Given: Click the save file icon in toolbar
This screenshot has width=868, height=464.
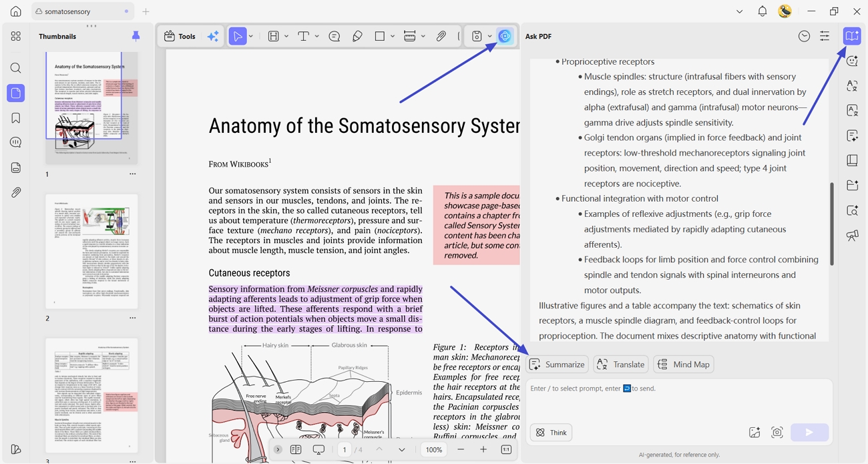Looking at the screenshot, I should (x=477, y=37).
